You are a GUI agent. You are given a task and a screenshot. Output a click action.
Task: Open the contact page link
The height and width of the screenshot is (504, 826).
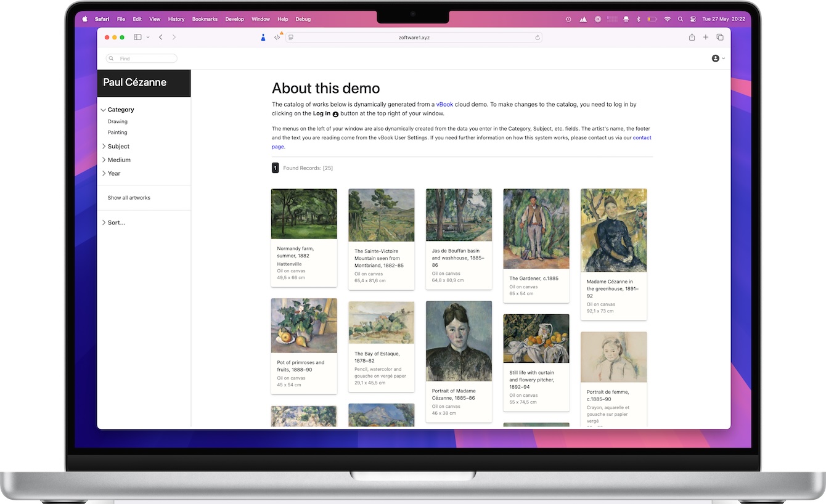[x=642, y=137]
